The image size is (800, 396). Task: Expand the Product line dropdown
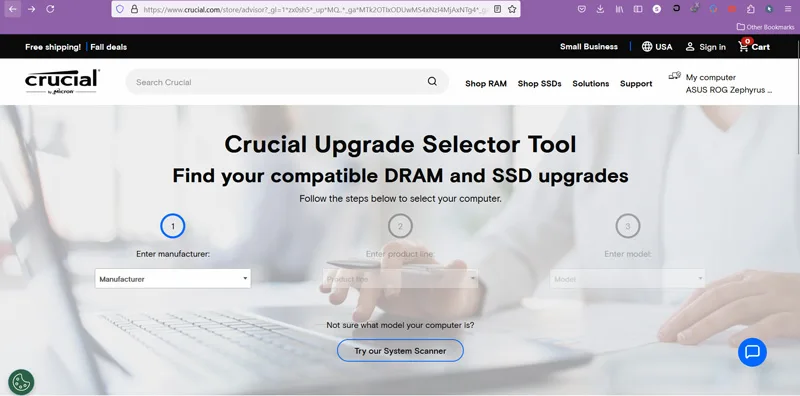(401, 279)
